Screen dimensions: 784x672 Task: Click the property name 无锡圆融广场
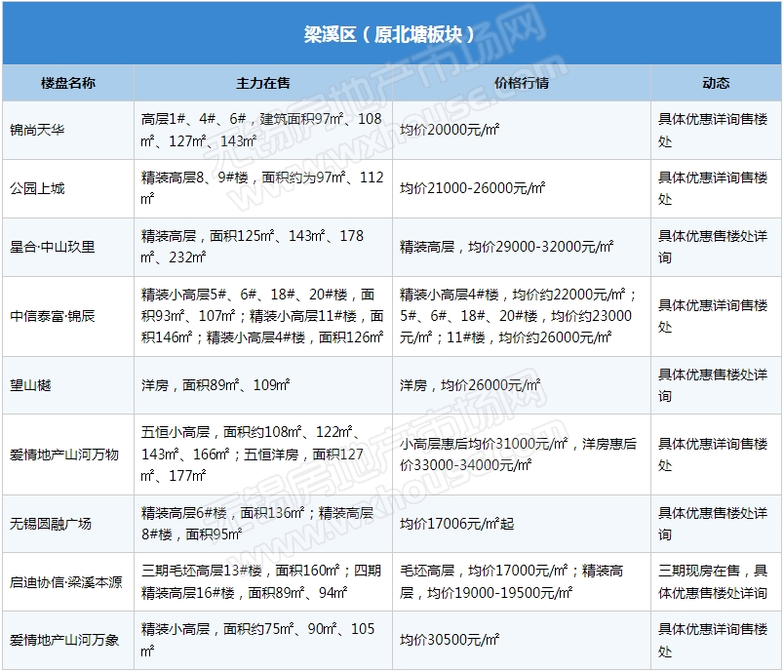coord(51,524)
